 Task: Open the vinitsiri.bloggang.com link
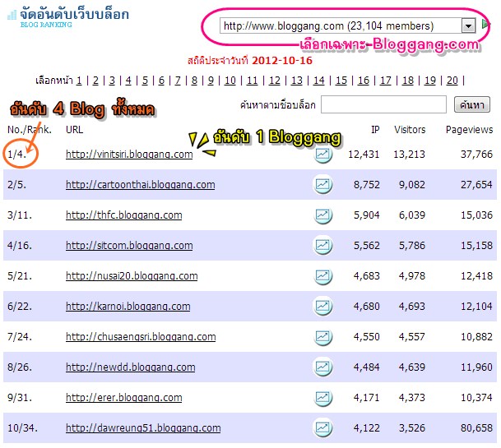pos(129,155)
